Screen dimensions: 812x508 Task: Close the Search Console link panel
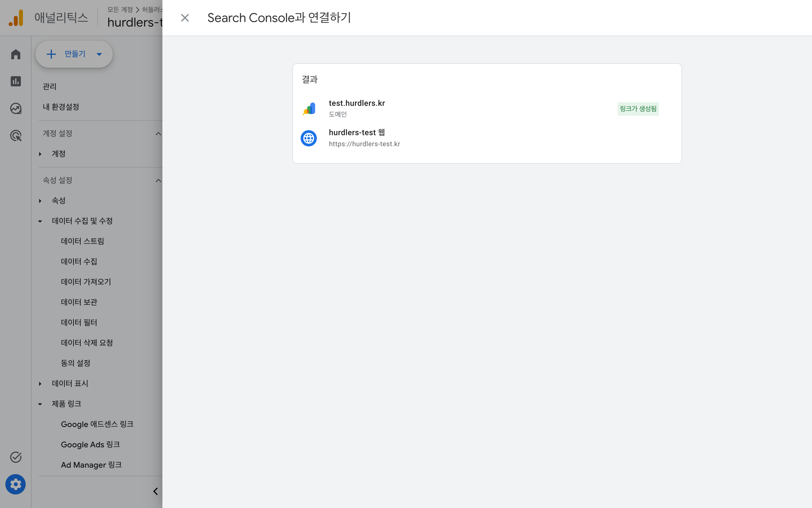(x=185, y=18)
